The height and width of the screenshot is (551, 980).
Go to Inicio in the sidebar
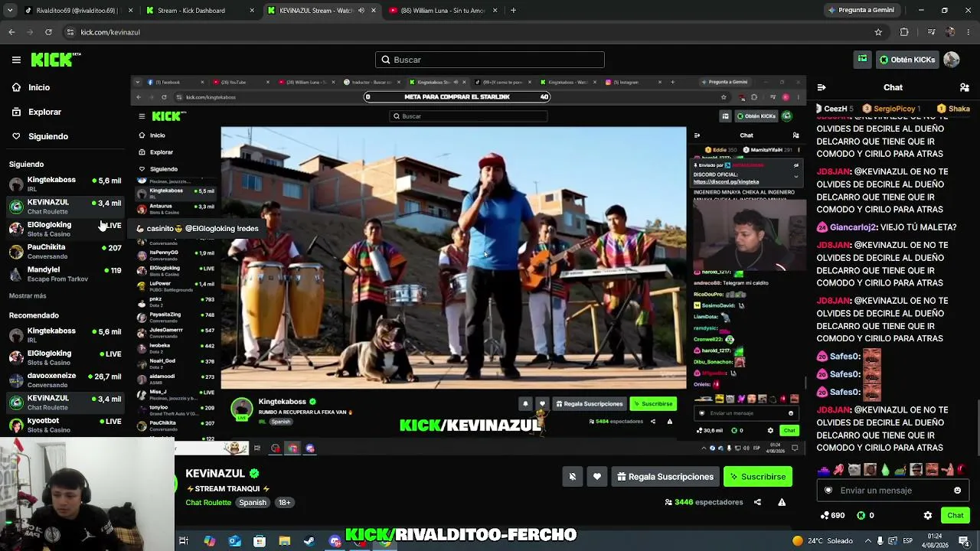[39, 87]
